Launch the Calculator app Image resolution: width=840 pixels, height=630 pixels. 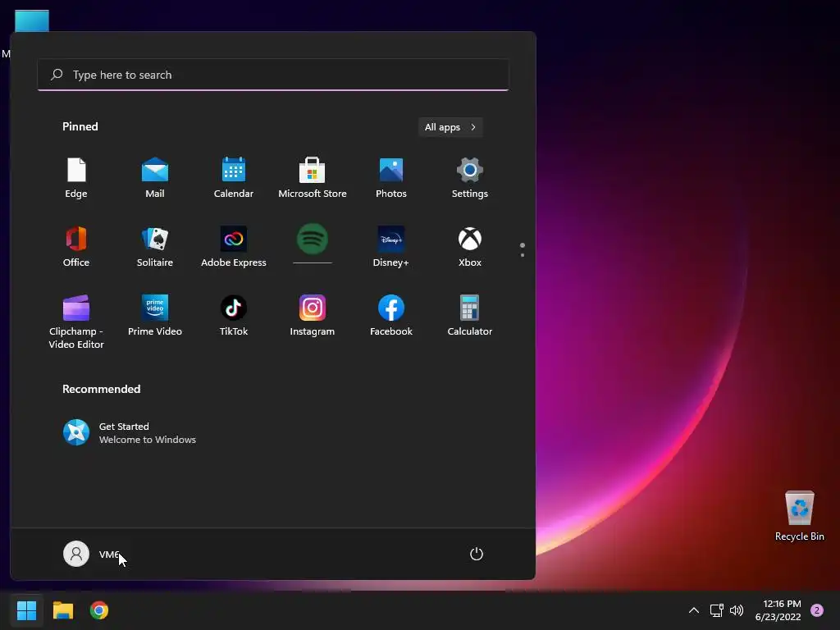click(x=470, y=316)
